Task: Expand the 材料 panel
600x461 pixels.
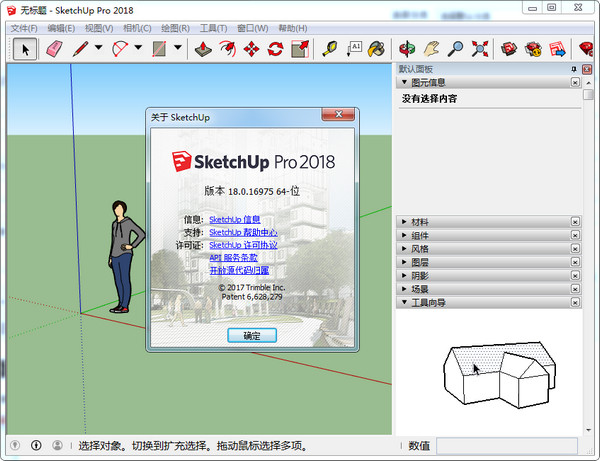Action: [x=420, y=221]
